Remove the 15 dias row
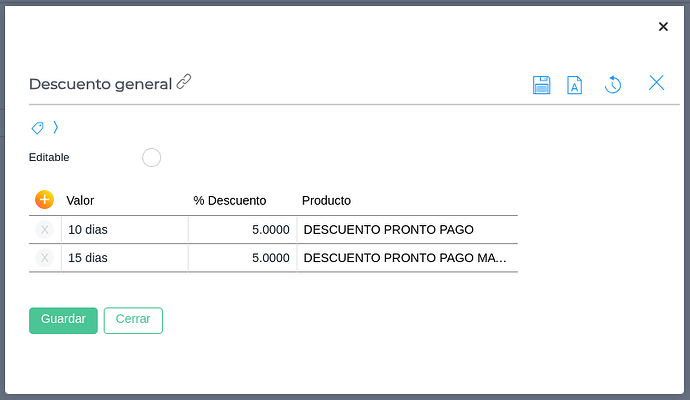The width and height of the screenshot is (690, 400). [x=44, y=258]
